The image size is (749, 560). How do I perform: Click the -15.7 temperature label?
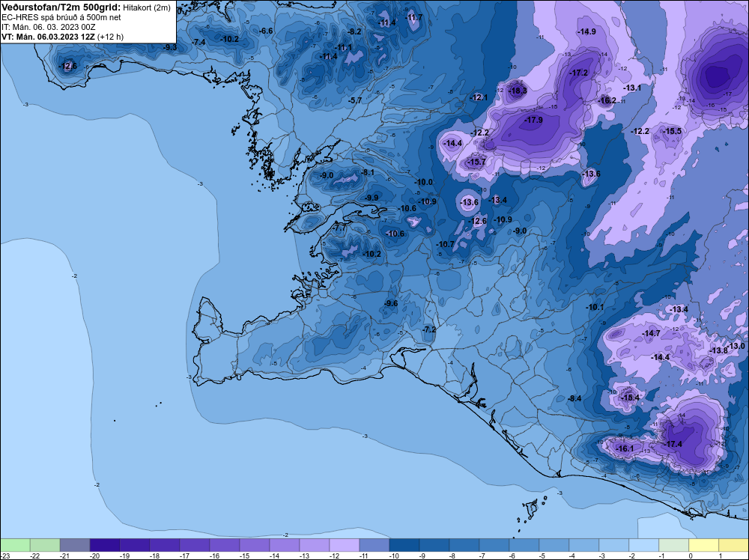click(476, 162)
